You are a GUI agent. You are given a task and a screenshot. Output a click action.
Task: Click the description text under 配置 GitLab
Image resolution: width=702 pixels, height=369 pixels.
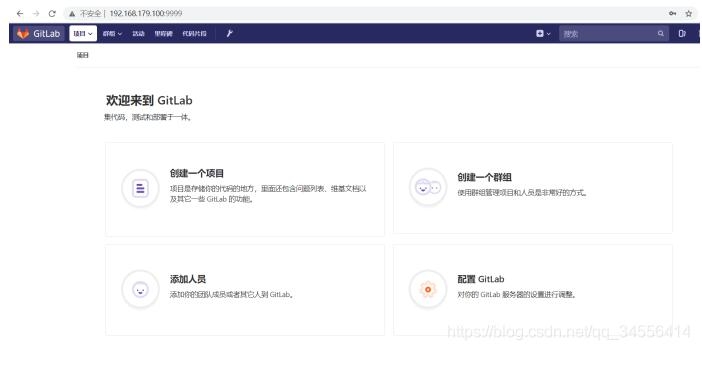tap(517, 295)
